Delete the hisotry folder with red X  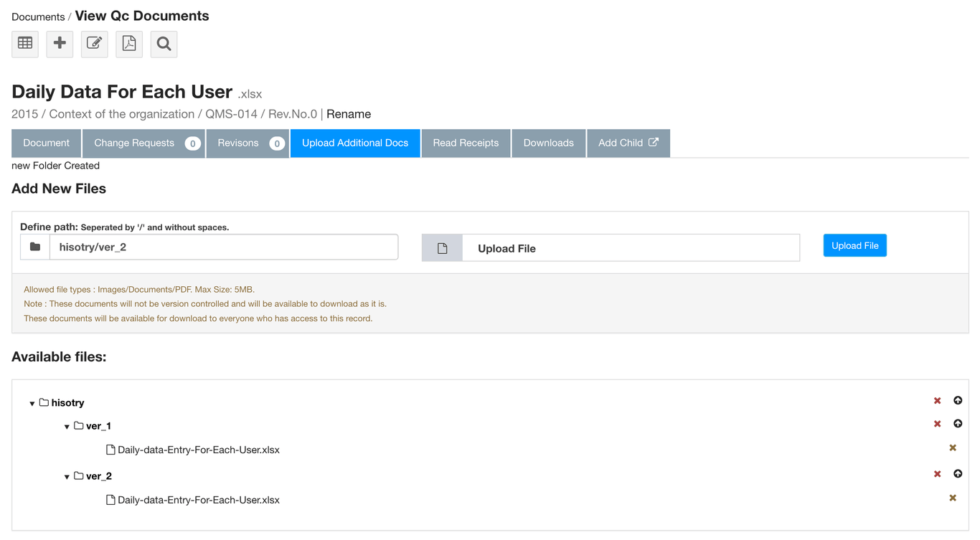click(937, 401)
